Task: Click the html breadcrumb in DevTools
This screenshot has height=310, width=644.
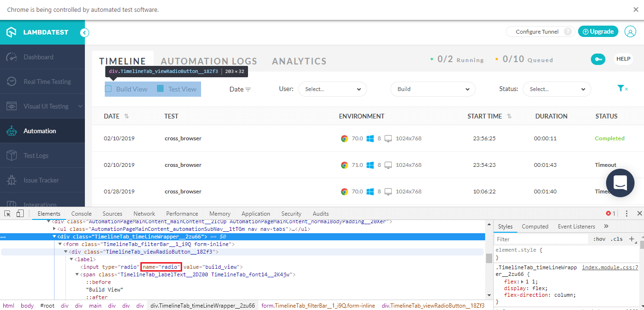Action: click(8, 305)
